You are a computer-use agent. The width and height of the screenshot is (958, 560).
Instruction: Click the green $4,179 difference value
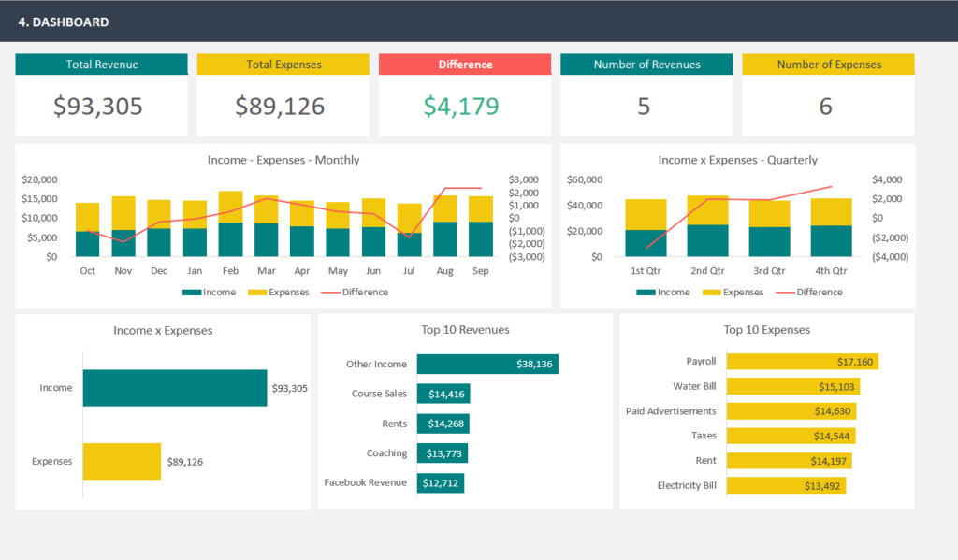point(460,106)
